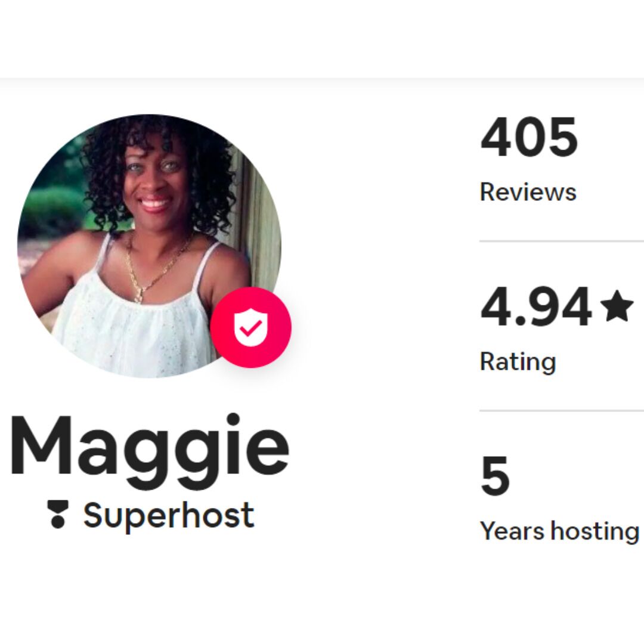
Task: Click the Reviews label
Action: click(528, 192)
